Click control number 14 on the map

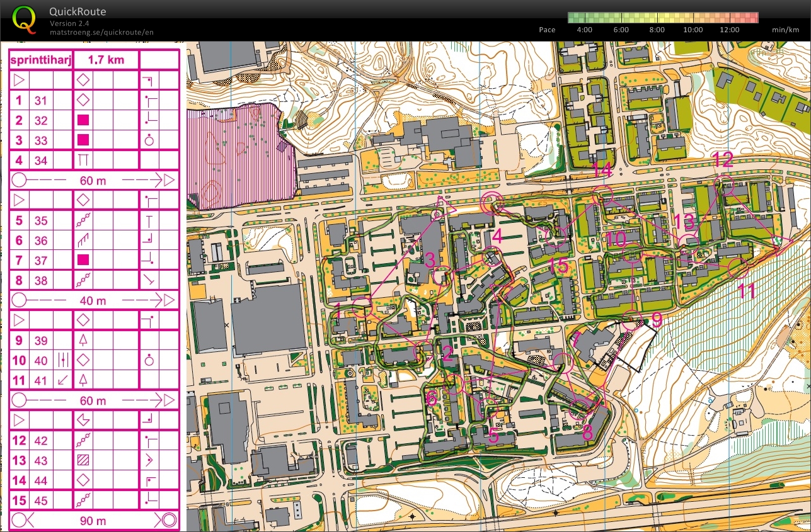(x=602, y=170)
